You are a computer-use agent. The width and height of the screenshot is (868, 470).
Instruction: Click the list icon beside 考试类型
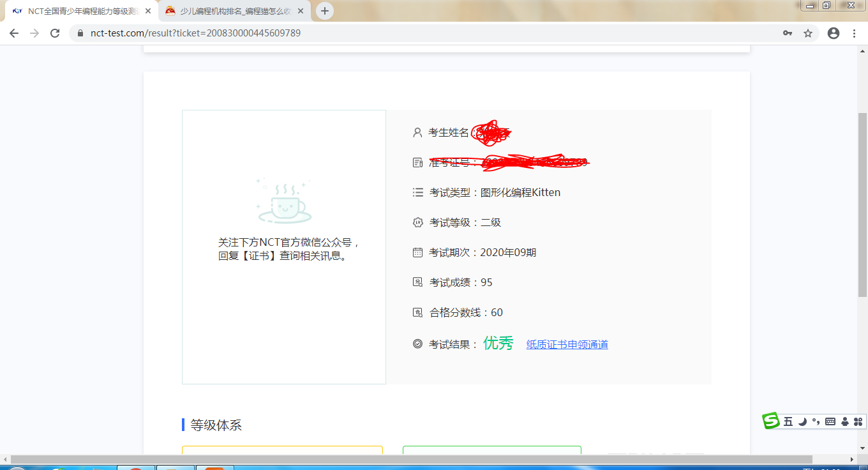click(417, 192)
